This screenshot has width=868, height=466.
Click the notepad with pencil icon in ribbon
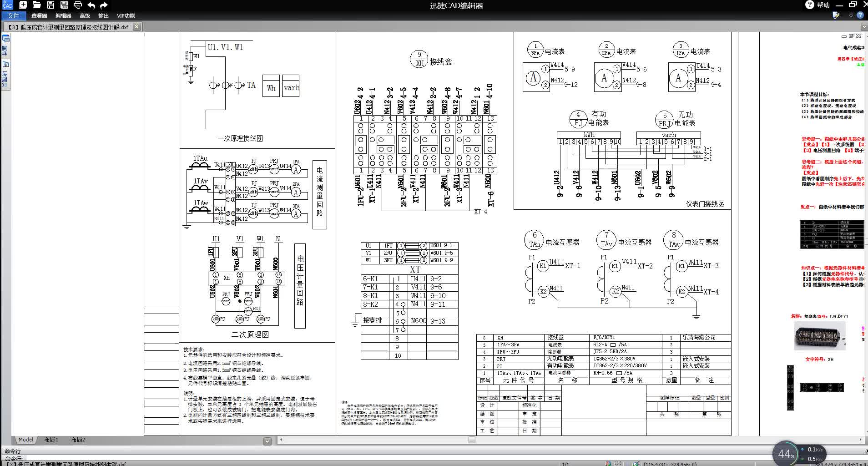coord(836,15)
